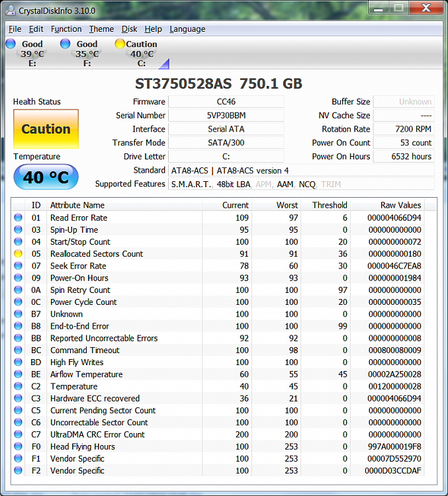This screenshot has height=496, width=448.
Task: Click the status icon for Spin Retry Count
Action: 18,290
